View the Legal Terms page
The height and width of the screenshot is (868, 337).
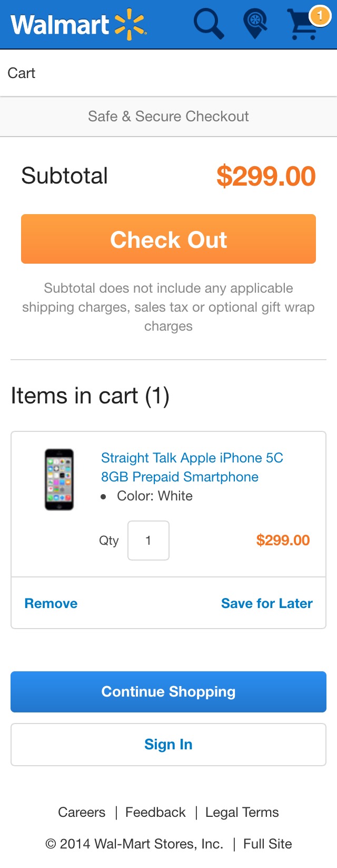pyautogui.click(x=242, y=812)
